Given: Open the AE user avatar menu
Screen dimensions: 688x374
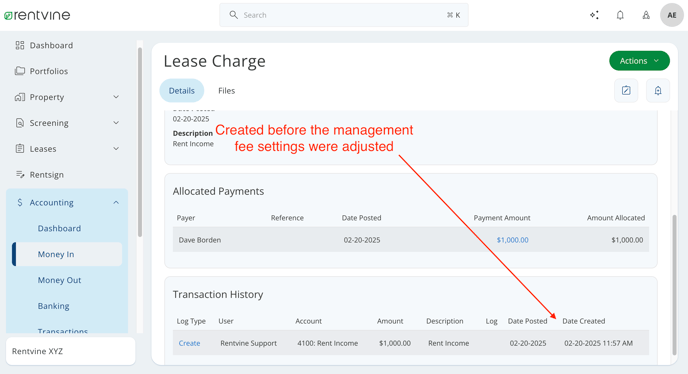Looking at the screenshot, I should click(672, 15).
